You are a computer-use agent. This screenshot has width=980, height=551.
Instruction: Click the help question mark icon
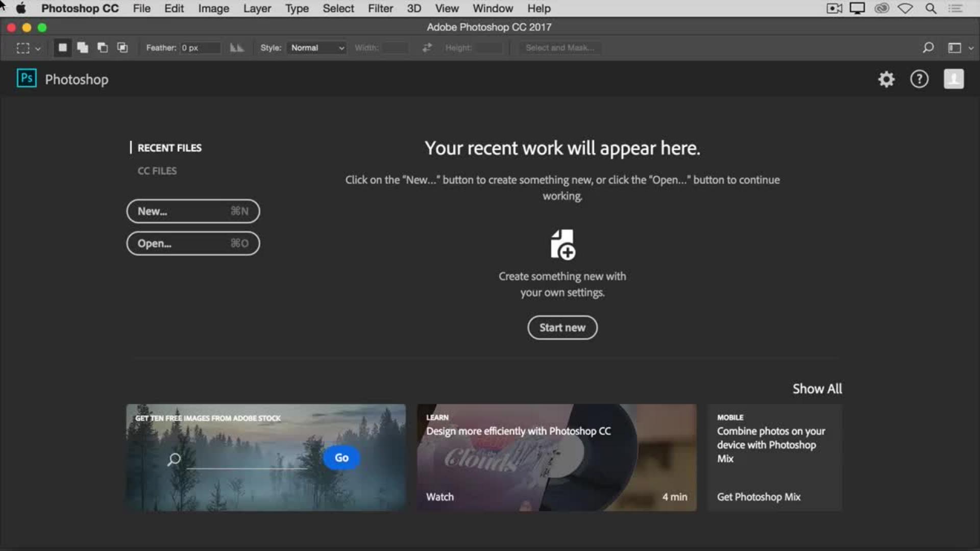tap(919, 79)
